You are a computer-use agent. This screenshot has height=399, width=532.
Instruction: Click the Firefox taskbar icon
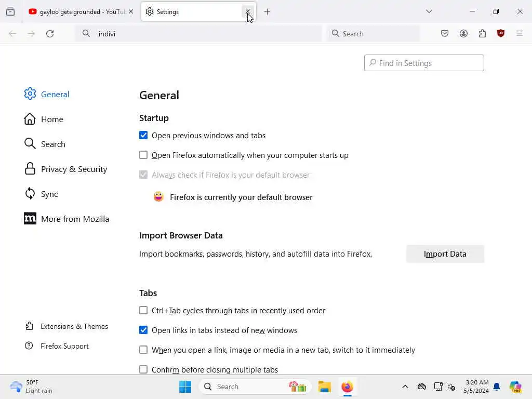point(347,387)
